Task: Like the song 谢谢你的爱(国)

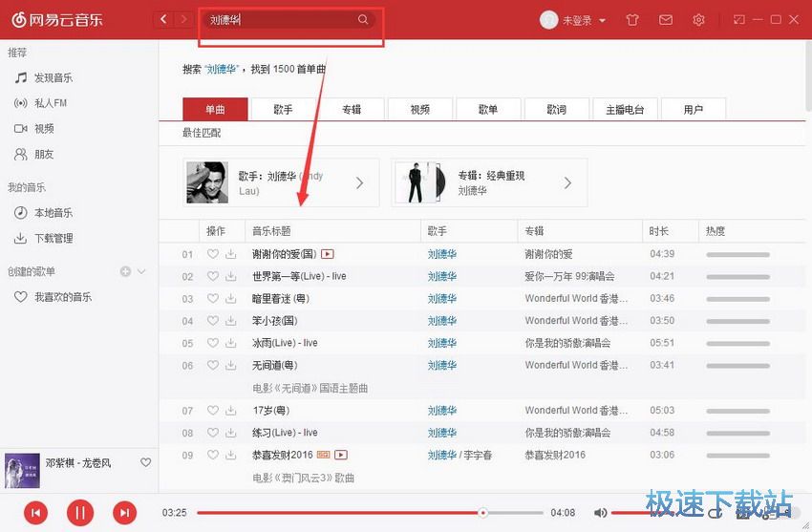Action: click(213, 254)
